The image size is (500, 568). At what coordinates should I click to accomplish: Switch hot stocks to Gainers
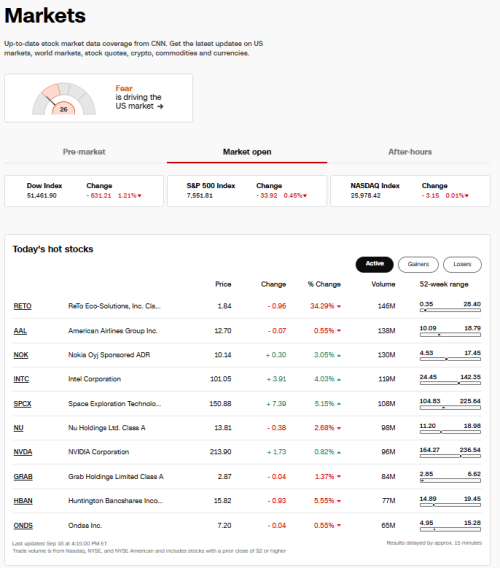(x=418, y=264)
